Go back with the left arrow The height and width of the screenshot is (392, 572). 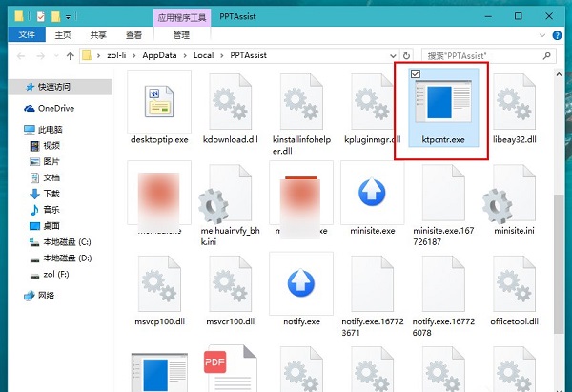point(21,56)
